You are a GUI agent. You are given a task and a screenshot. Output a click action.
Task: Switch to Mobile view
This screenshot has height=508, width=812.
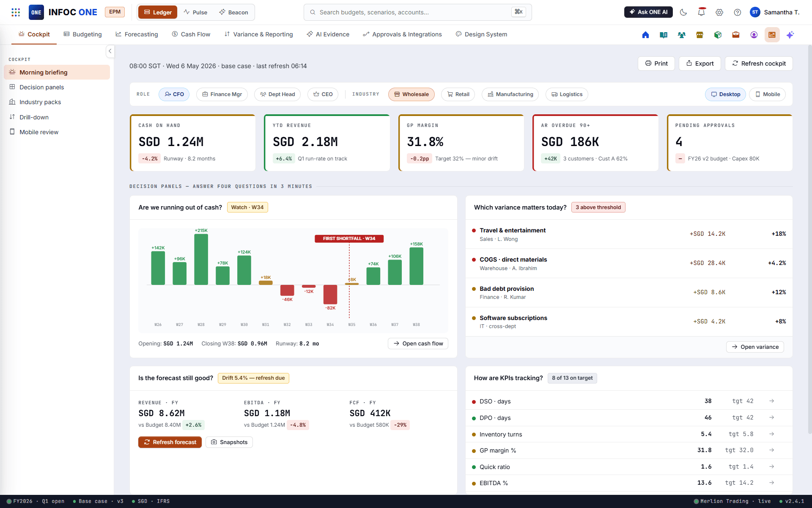click(x=767, y=94)
